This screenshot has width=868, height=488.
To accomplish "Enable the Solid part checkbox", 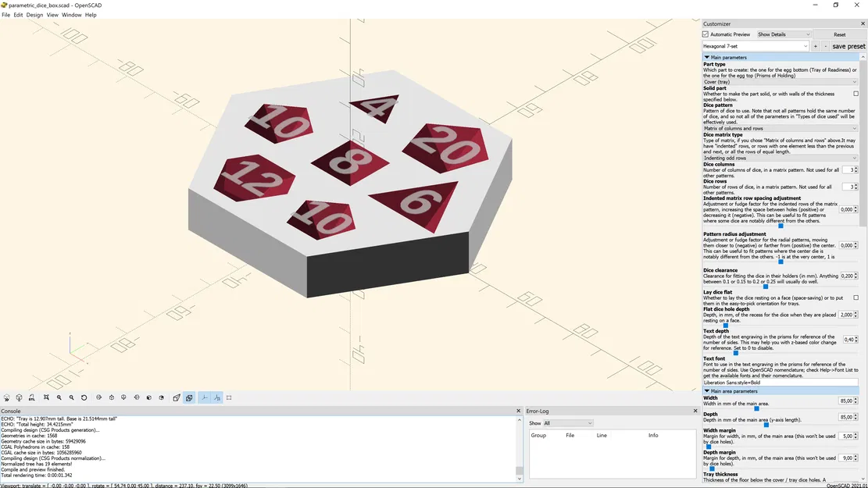I will [x=857, y=93].
